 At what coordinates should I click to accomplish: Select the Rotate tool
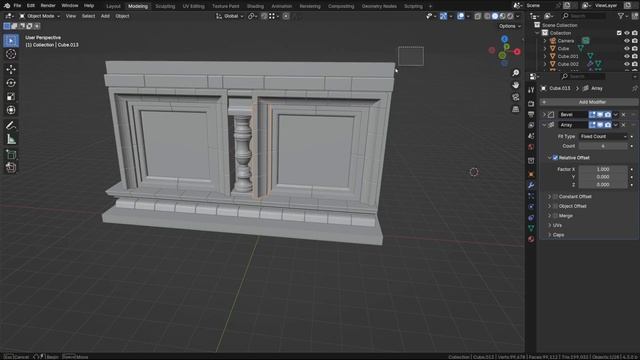click(x=11, y=83)
